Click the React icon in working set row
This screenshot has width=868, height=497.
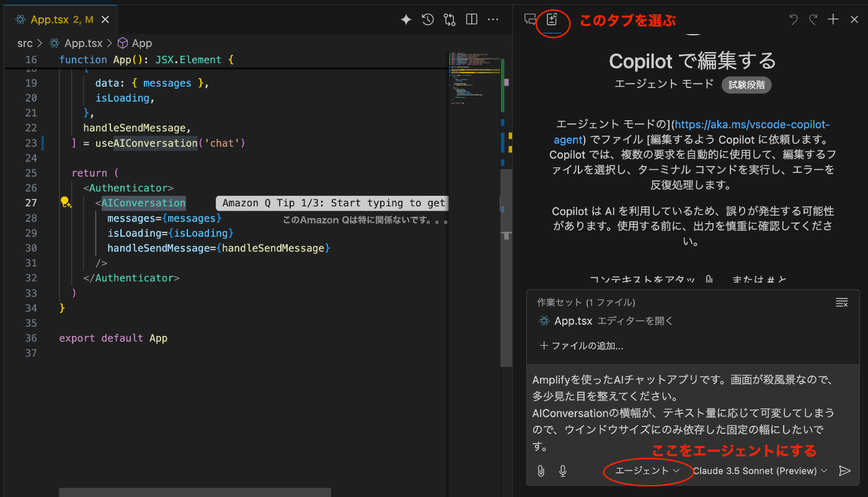click(x=544, y=321)
